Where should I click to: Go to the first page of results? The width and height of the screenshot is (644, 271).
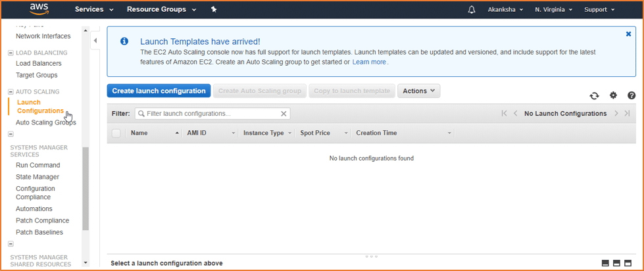(x=505, y=113)
